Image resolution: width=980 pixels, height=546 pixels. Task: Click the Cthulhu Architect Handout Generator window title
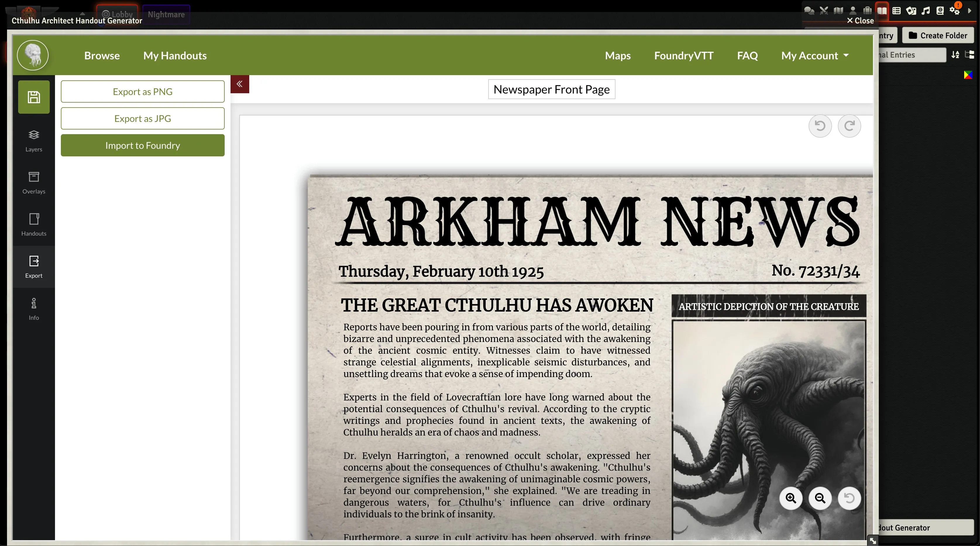tap(77, 20)
